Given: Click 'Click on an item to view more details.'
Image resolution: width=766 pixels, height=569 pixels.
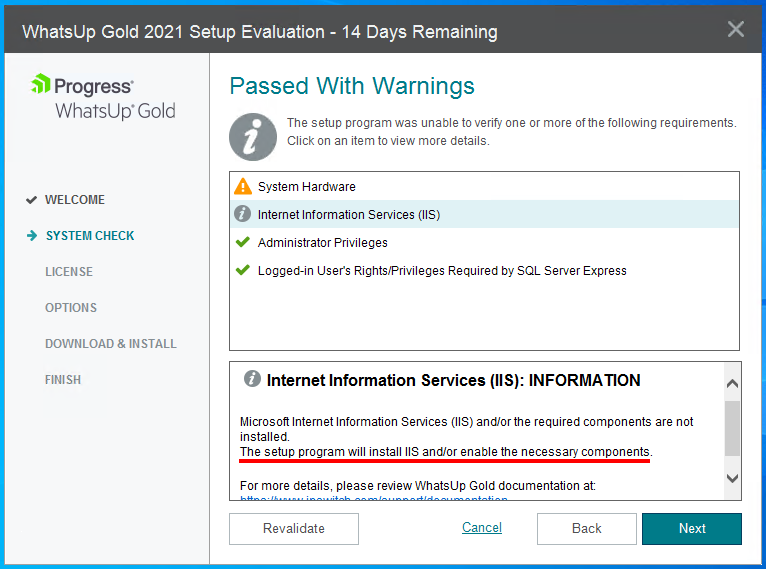Looking at the screenshot, I should [388, 141].
